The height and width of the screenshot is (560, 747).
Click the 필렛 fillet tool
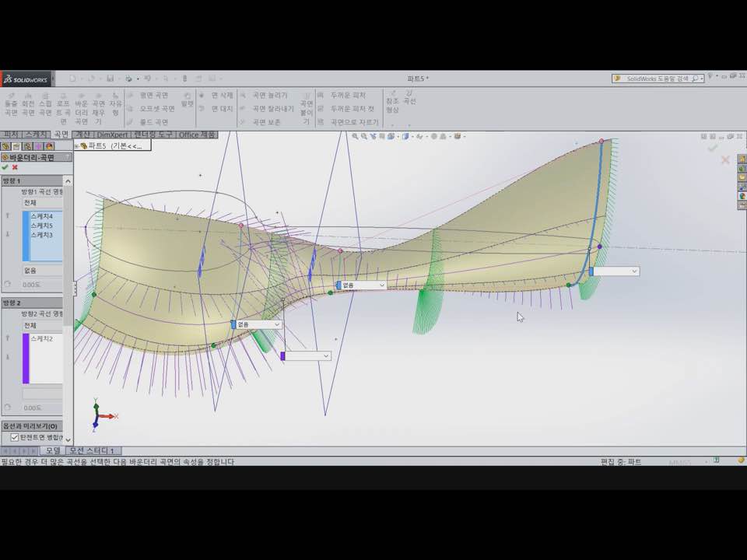188,100
